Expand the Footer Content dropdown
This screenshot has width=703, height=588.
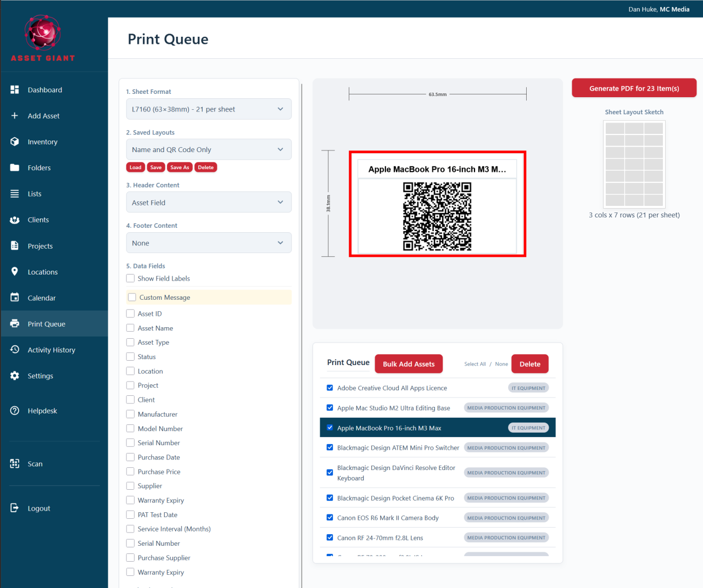(x=209, y=243)
